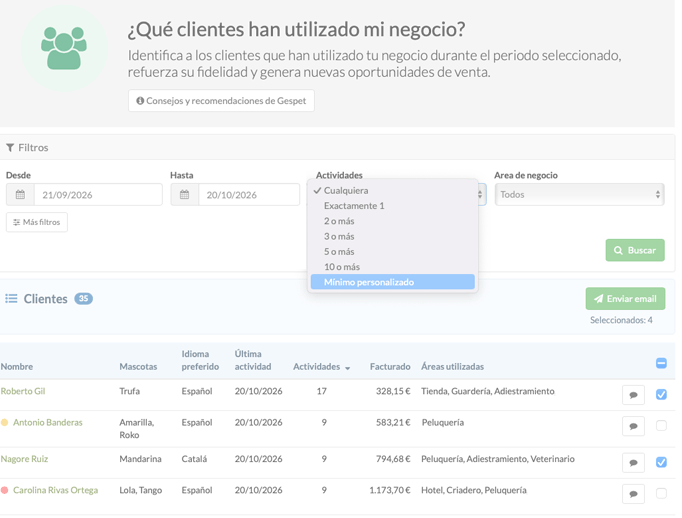The width and height of the screenshot is (682, 518).
Task: Click the Áreas utilizadas column header
Action: (x=452, y=367)
